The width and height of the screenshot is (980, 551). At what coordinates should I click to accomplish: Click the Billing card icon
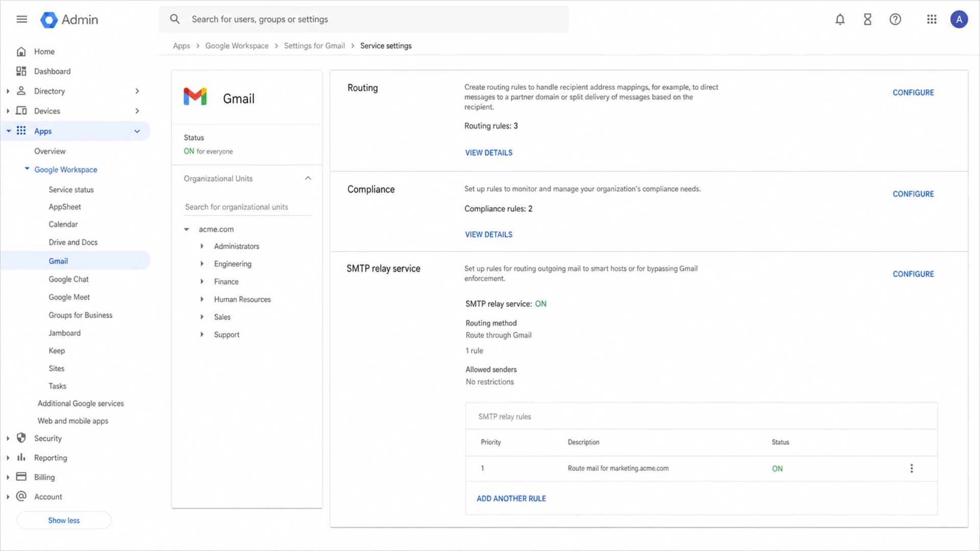point(21,477)
